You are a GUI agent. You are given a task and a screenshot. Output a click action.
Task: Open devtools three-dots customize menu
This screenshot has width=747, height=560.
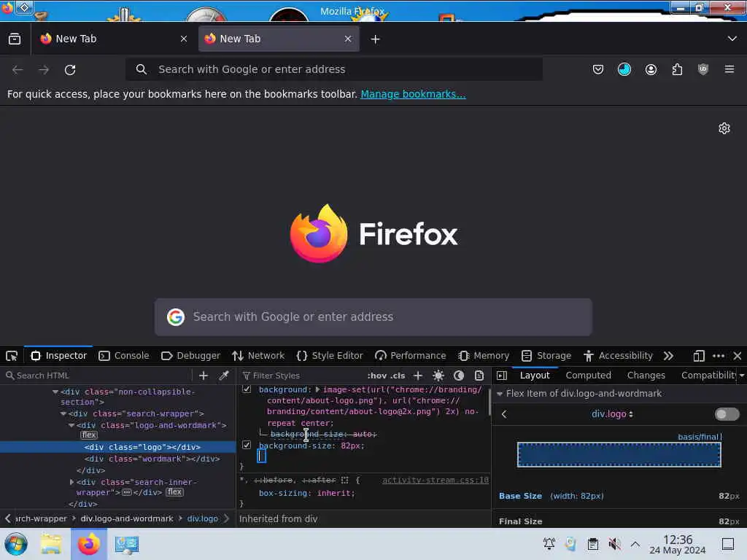click(x=719, y=356)
